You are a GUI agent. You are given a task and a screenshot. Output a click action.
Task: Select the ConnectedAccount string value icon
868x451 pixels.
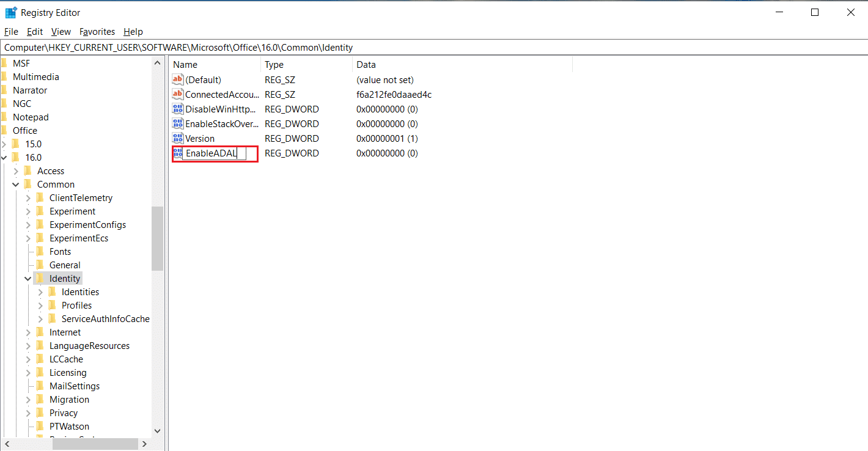pyautogui.click(x=178, y=94)
